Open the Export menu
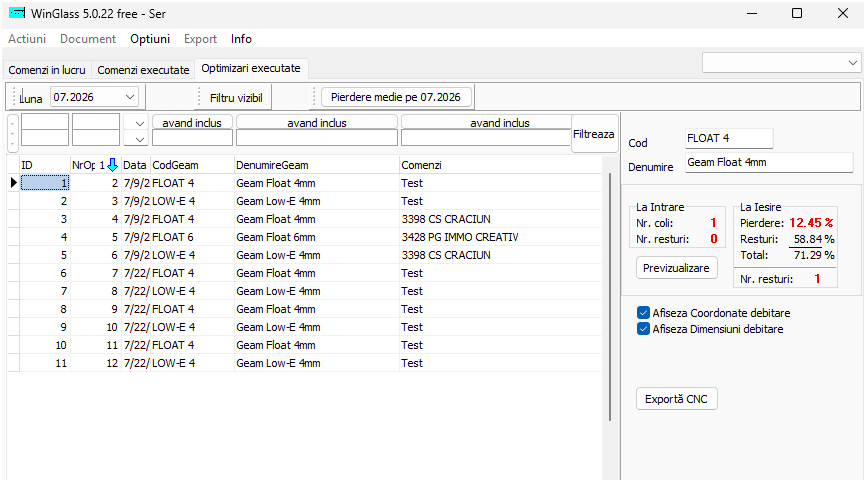Image resolution: width=866 pixels, height=482 pixels. 200,39
